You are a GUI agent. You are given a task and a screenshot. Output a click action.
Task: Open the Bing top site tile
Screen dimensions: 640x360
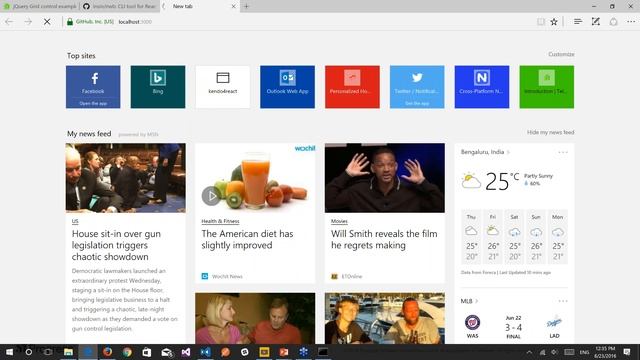(158, 87)
